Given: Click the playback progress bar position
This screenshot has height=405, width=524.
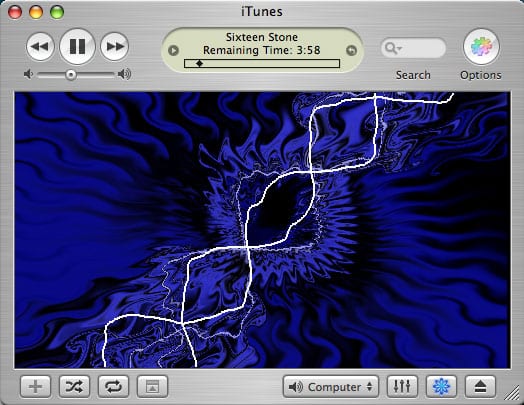Looking at the screenshot, I should point(199,63).
